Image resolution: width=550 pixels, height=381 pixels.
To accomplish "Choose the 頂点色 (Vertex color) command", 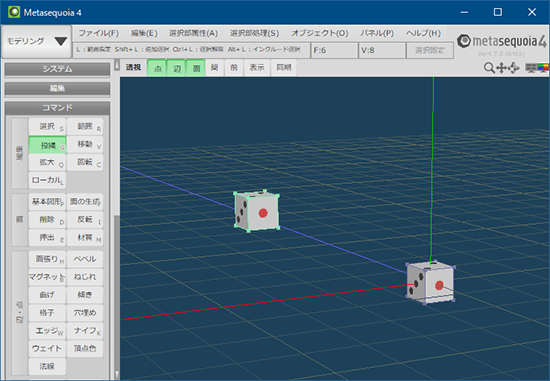I will tap(85, 349).
